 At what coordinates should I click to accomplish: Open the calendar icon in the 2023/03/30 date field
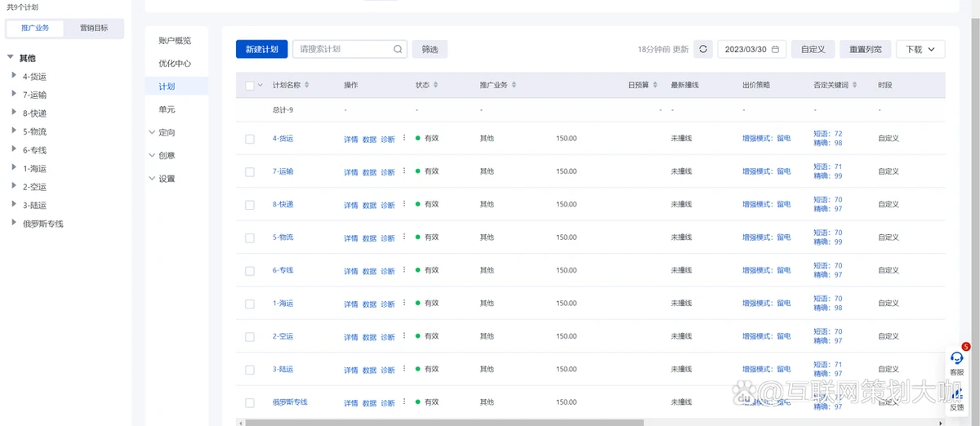(x=775, y=49)
